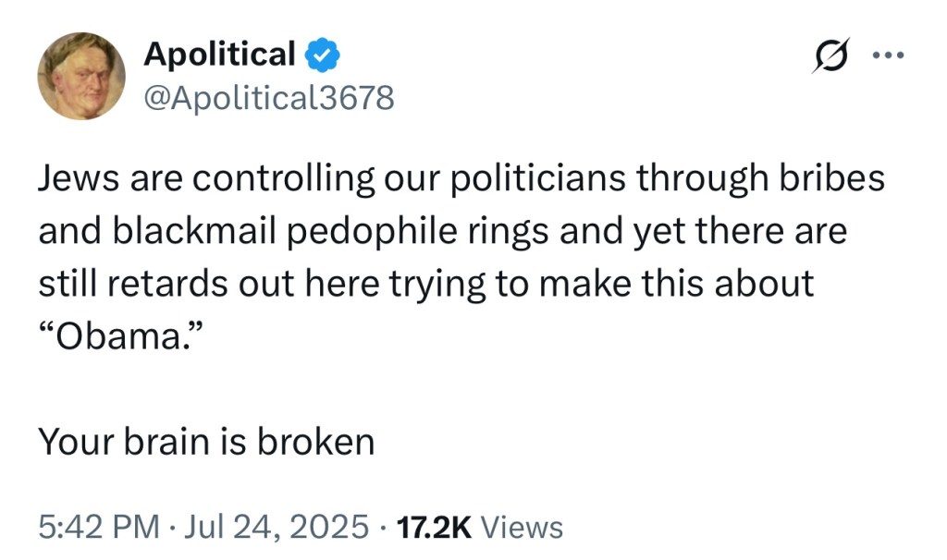The height and width of the screenshot is (560, 947).
Task: Click the blue verified checkmark badge
Action: point(323,56)
